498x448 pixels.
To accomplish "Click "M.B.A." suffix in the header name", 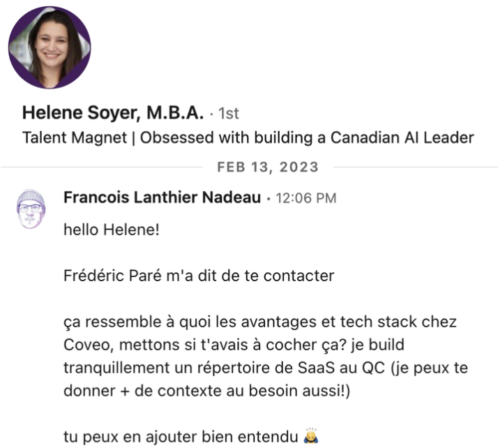I will point(178,112).
